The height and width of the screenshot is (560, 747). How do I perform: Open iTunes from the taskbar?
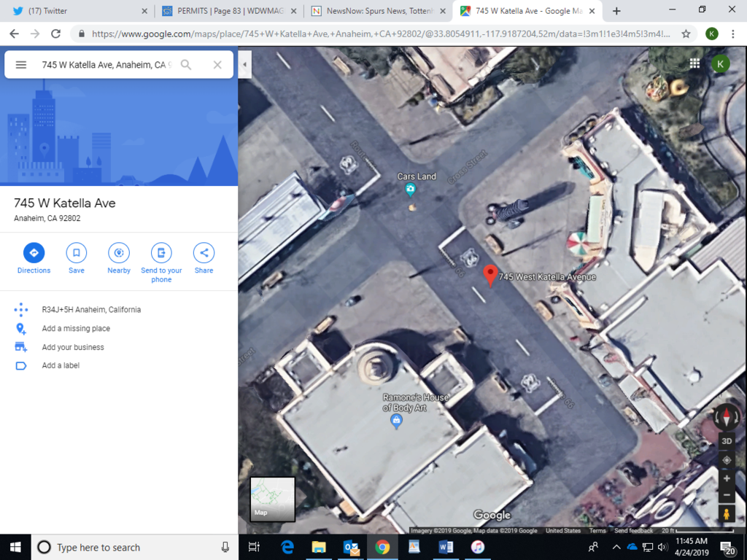click(x=477, y=547)
